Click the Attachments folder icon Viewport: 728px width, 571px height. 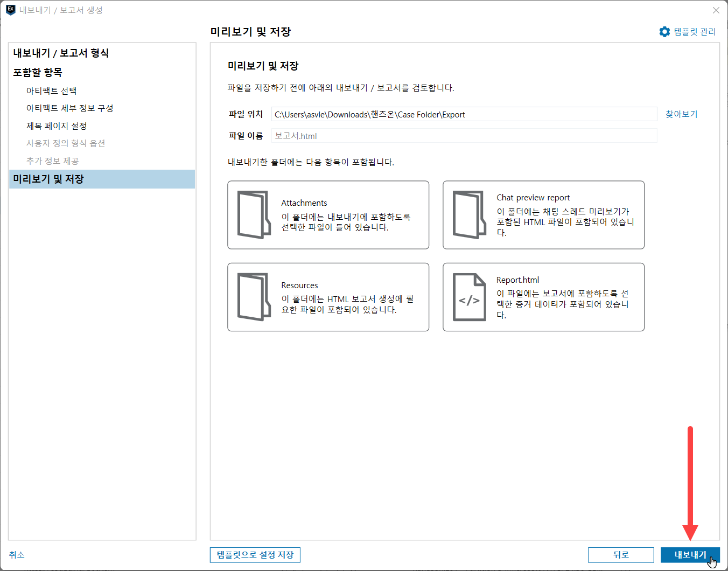click(x=254, y=214)
